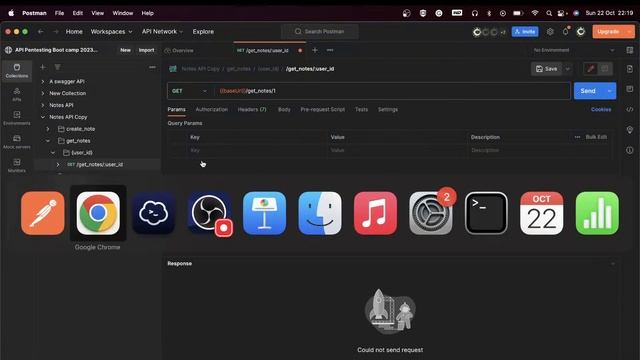The image size is (640, 360).
Task: Open the Cookies link
Action: click(x=601, y=109)
